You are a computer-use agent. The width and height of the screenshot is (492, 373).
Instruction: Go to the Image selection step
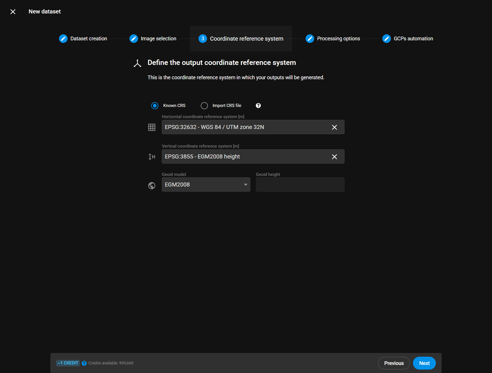[153, 39]
